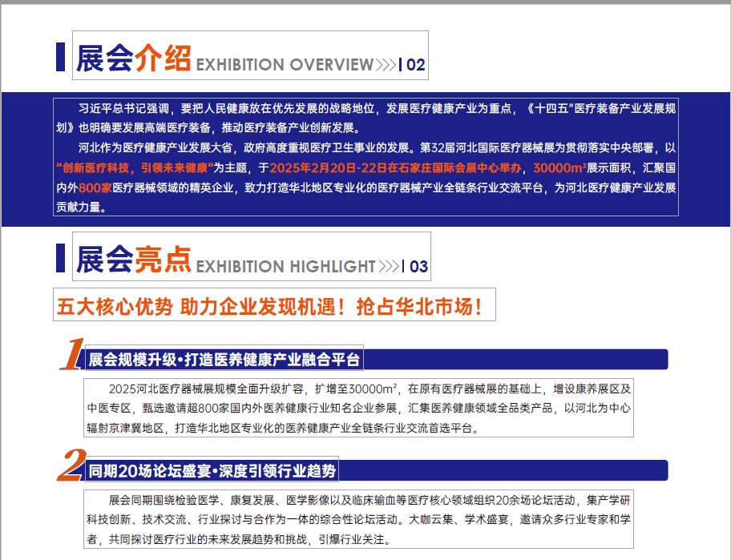The height and width of the screenshot is (560, 731).
Task: Click the chevron arrows after EXHIBITION HIGHLIGHT
Action: [388, 267]
